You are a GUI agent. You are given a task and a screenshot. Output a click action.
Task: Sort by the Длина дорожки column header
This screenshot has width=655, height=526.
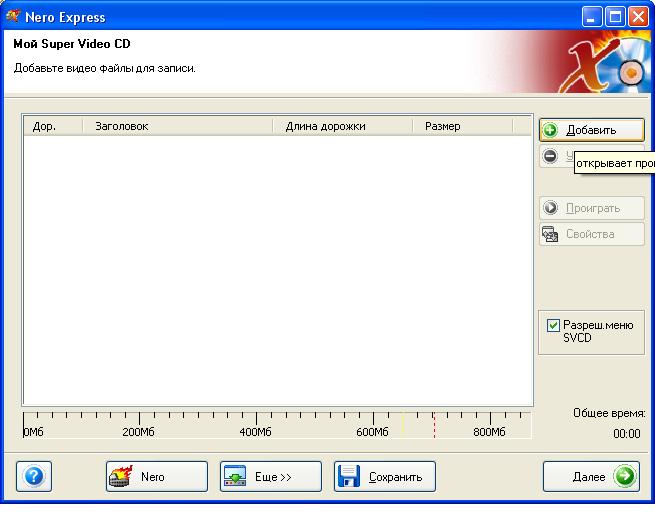click(343, 126)
